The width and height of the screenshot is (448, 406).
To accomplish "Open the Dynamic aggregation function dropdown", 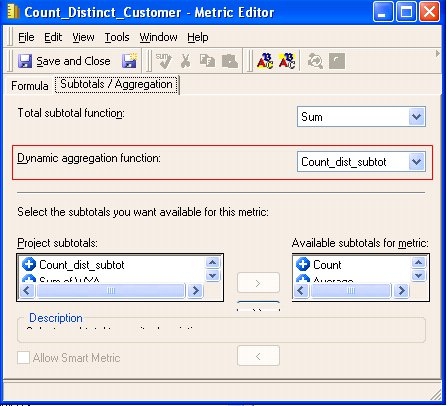I will coord(417,162).
